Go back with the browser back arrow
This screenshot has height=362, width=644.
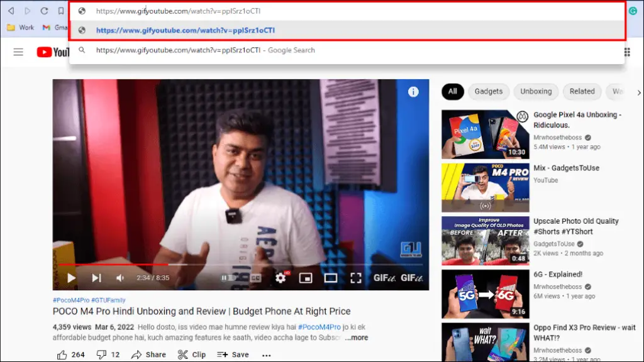pos(11,11)
